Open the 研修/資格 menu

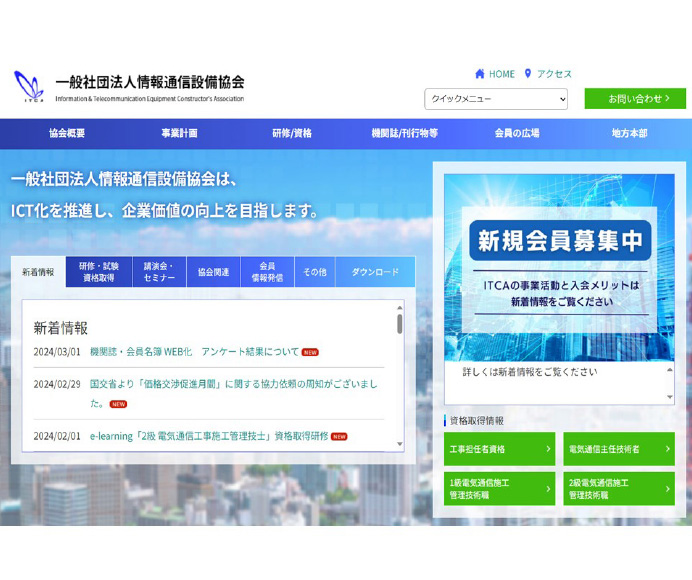[x=292, y=133]
